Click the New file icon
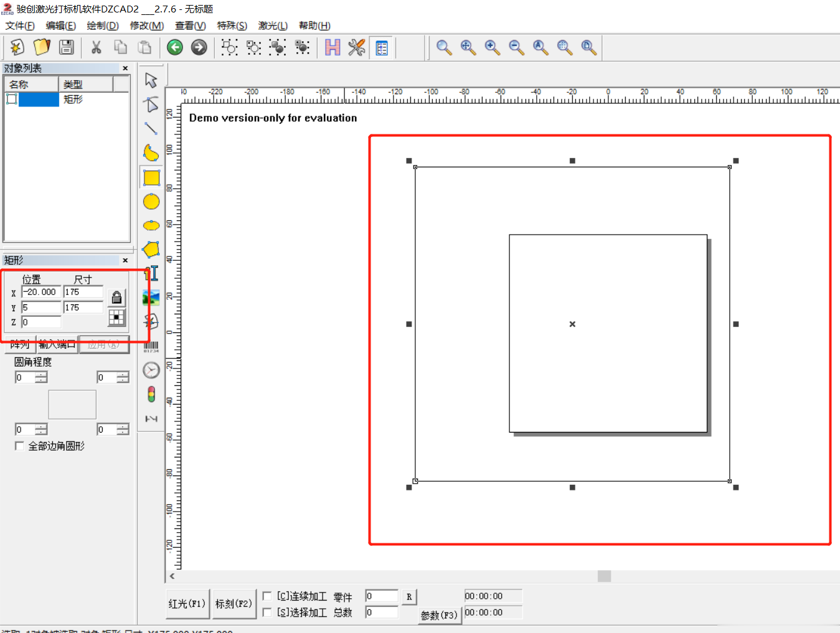This screenshot has width=840, height=633. pos(17,47)
